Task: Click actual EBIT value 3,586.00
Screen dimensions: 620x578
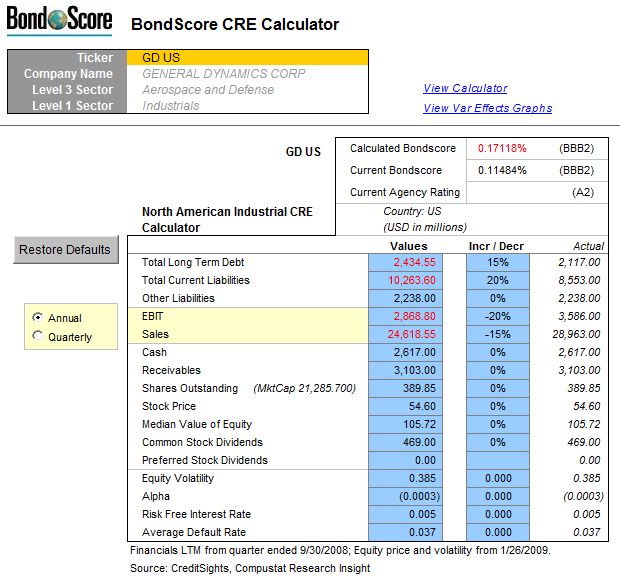Action: pyautogui.click(x=579, y=316)
